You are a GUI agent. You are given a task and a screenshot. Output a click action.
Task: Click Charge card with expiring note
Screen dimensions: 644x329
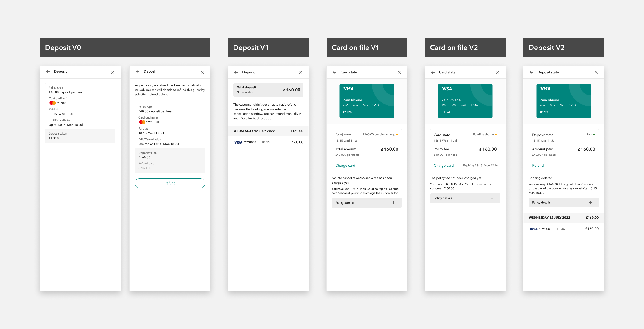tap(443, 165)
